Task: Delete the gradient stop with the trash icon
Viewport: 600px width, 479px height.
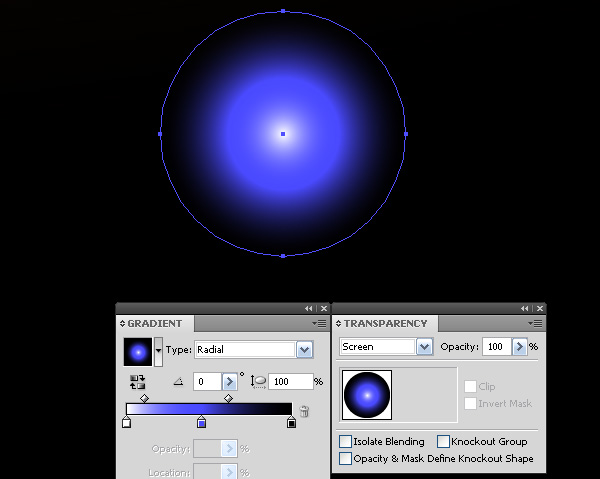Action: point(304,411)
